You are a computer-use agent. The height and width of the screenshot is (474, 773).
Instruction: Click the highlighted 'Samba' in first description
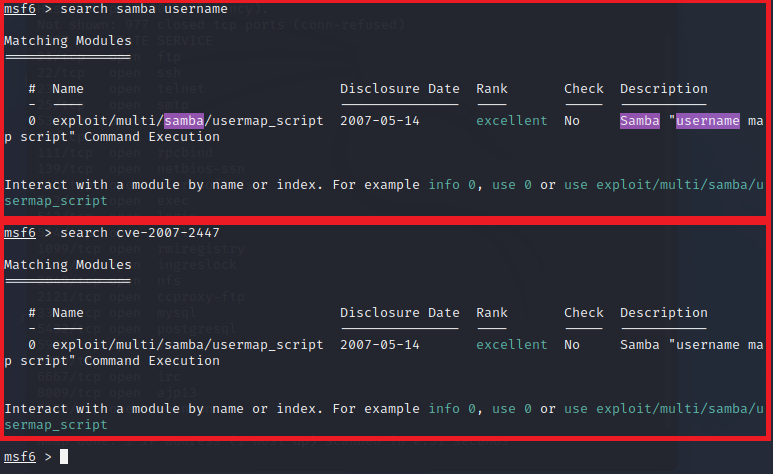pos(639,121)
